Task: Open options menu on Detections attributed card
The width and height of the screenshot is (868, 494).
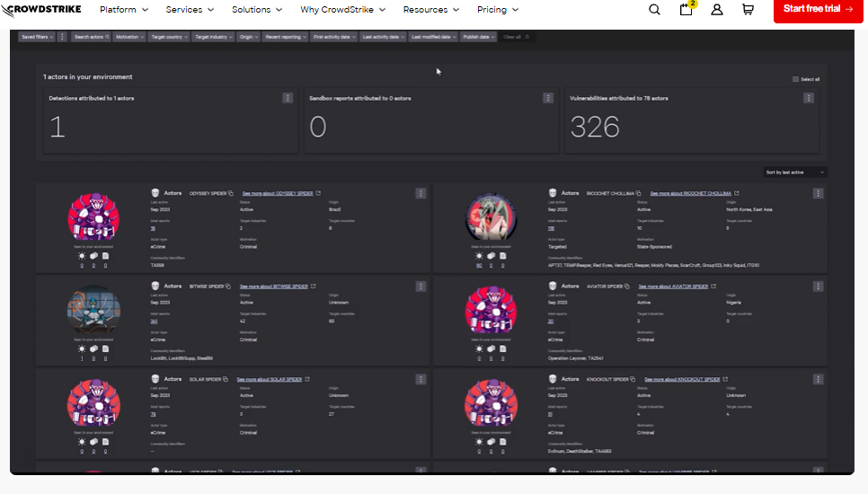Action: (x=288, y=98)
